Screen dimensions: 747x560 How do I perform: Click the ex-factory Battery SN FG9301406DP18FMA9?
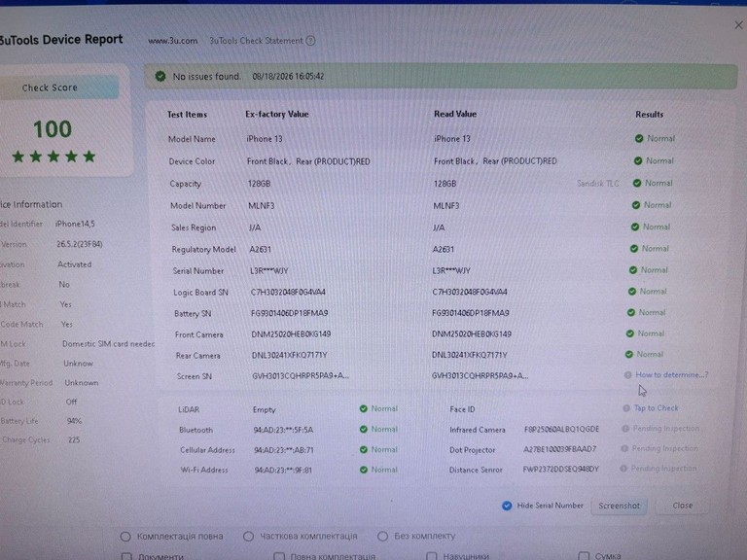(290, 313)
